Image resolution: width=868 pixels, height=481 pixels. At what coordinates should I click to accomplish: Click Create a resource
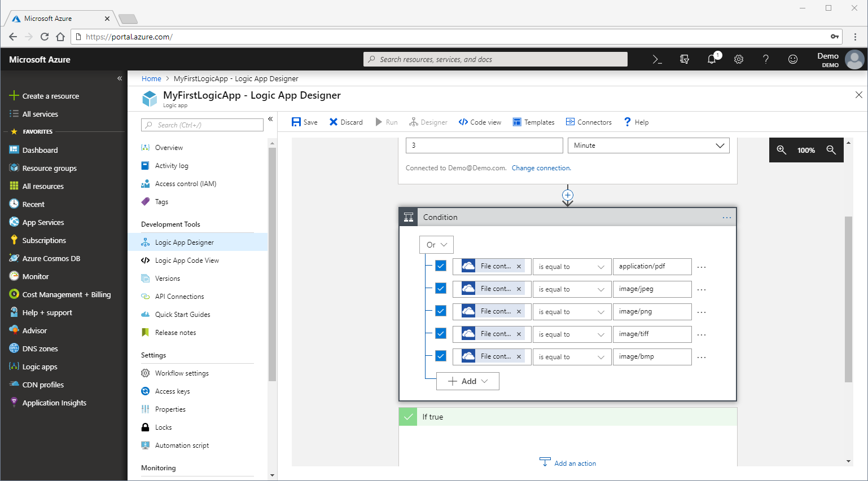tap(50, 96)
